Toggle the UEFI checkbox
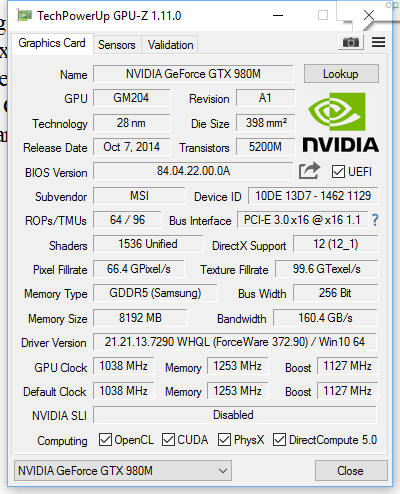The width and height of the screenshot is (400, 494). click(338, 172)
